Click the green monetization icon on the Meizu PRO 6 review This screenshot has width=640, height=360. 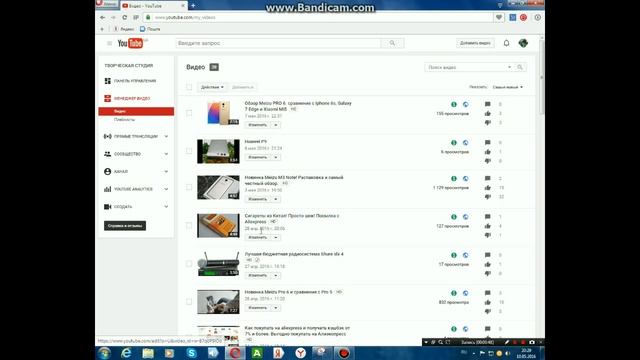pyautogui.click(x=454, y=104)
